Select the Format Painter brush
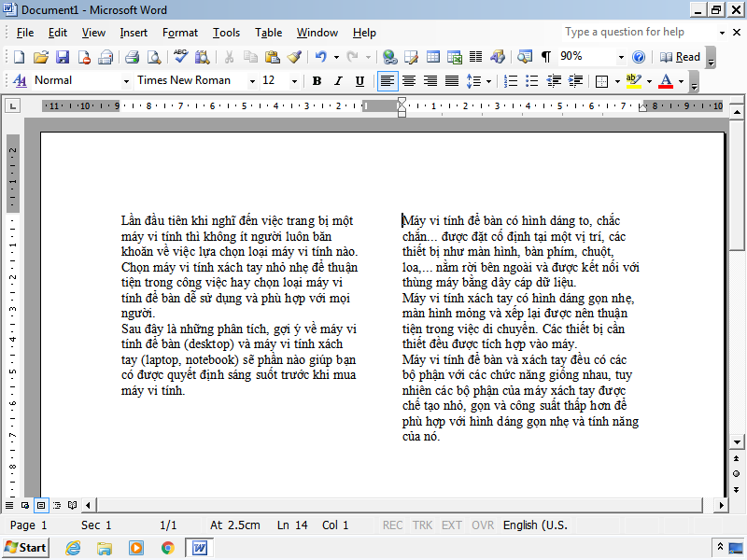The image size is (747, 560). 294,57
